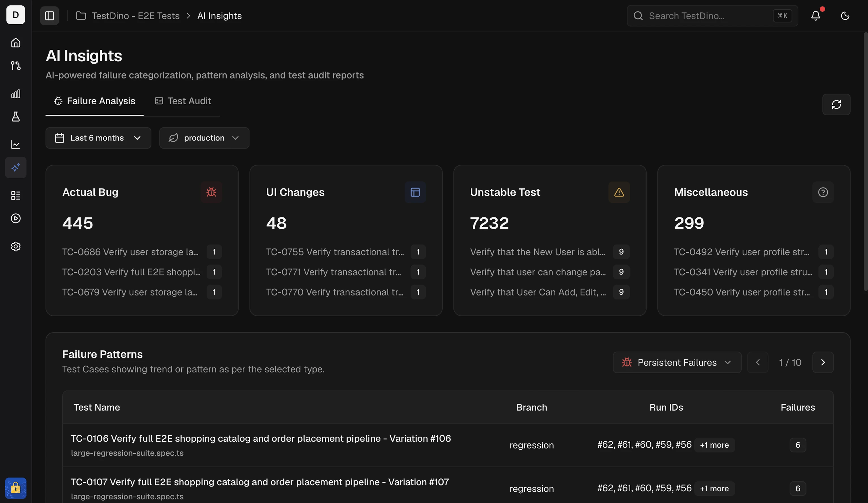
Task: Open the list layout sidebar icon
Action: (16, 196)
